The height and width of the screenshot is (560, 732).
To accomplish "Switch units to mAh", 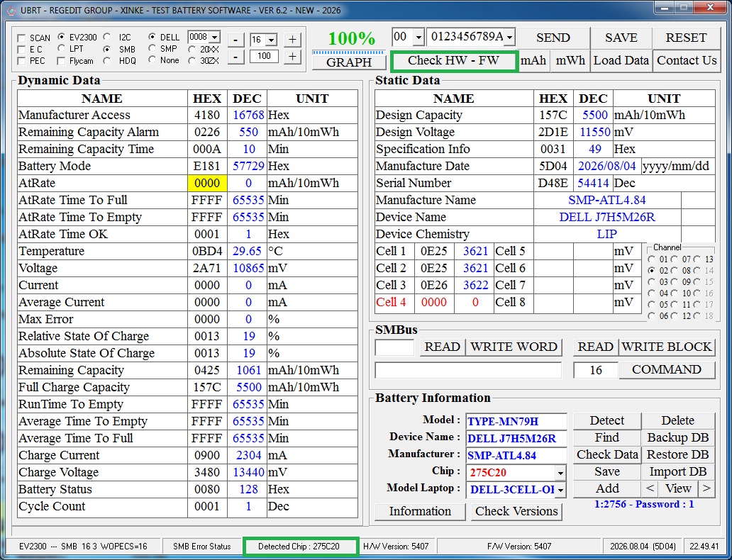I will (533, 61).
